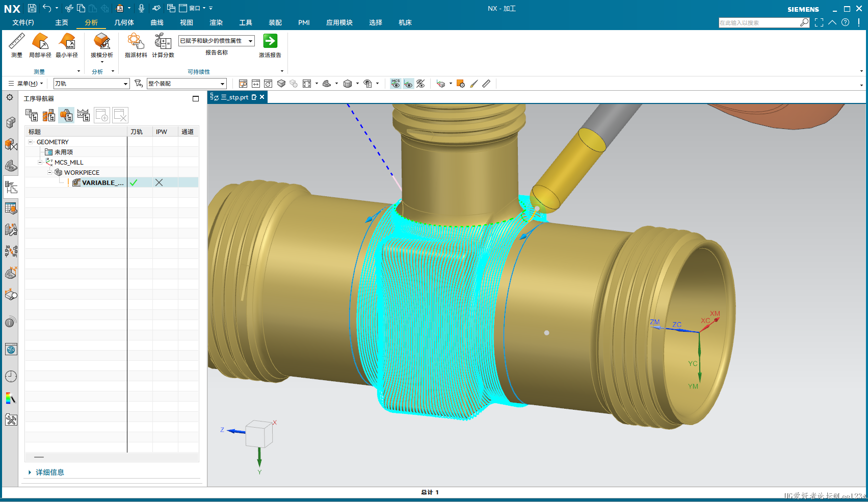Open the history clock sidebar icon
Viewport: 868px width, 502px height.
(x=11, y=377)
